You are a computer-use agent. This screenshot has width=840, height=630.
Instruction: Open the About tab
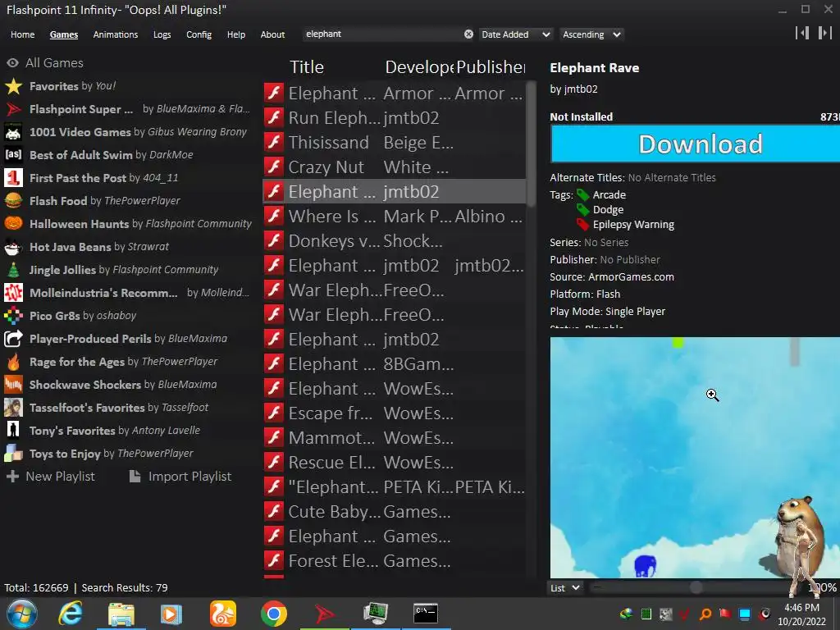[272, 34]
